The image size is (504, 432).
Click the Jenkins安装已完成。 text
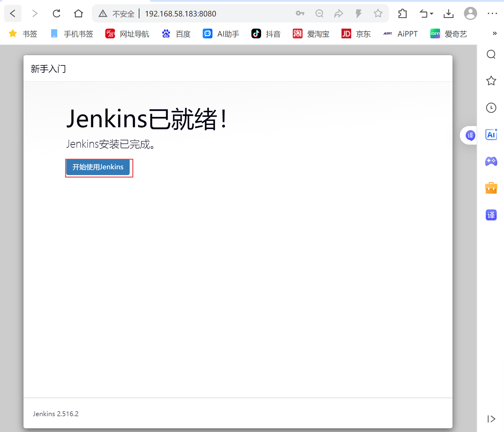click(111, 144)
